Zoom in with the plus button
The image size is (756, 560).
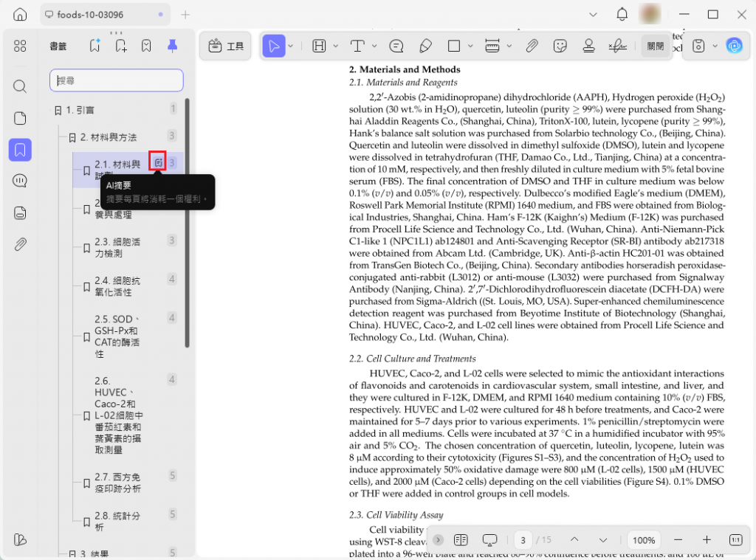pyautogui.click(x=707, y=540)
